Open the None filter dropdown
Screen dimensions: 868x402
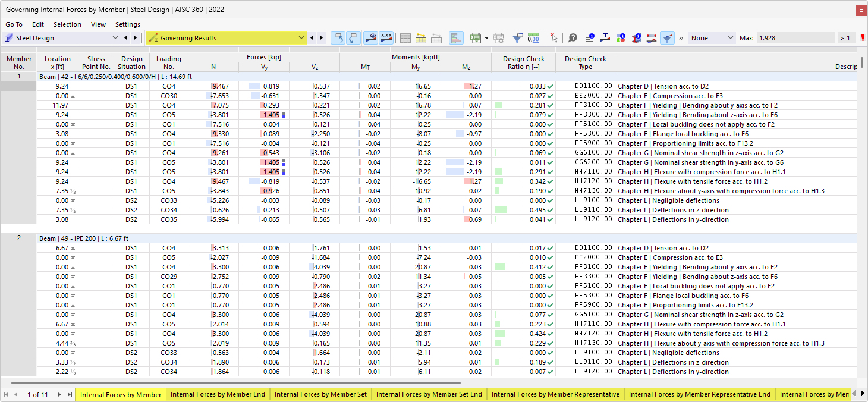[712, 38]
